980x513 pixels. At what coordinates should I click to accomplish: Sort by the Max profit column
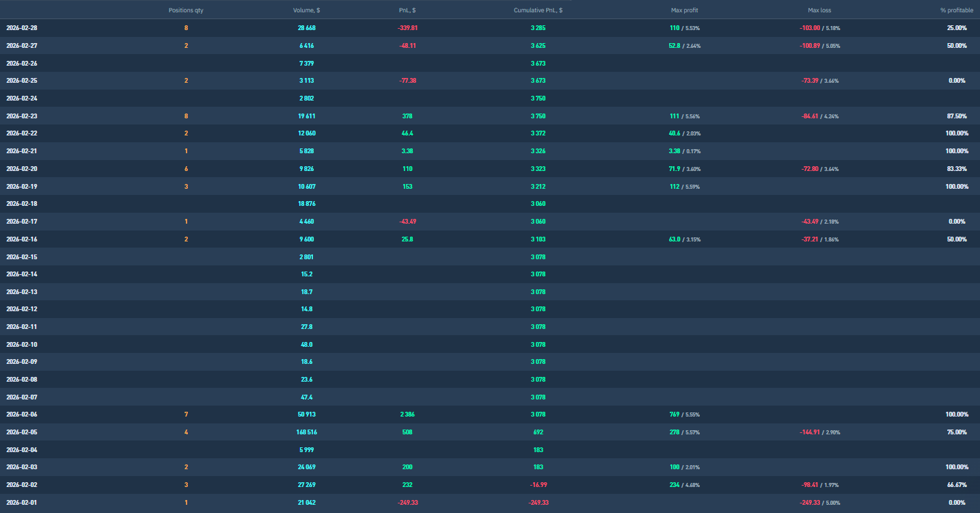click(x=684, y=10)
